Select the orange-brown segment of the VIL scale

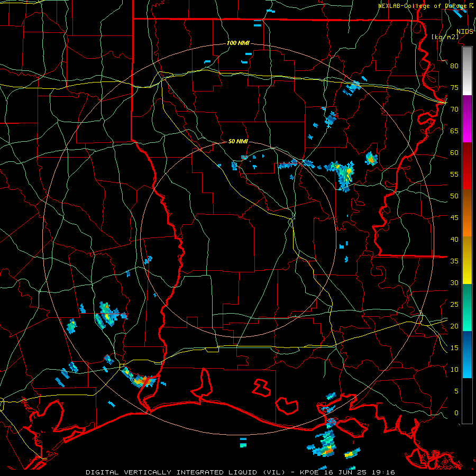pyautogui.click(x=467, y=213)
